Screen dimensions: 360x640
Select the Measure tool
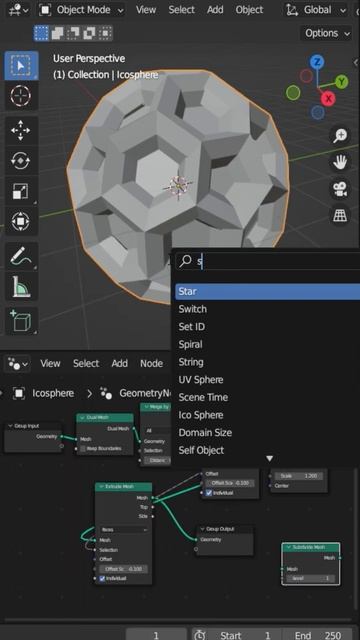[20, 287]
